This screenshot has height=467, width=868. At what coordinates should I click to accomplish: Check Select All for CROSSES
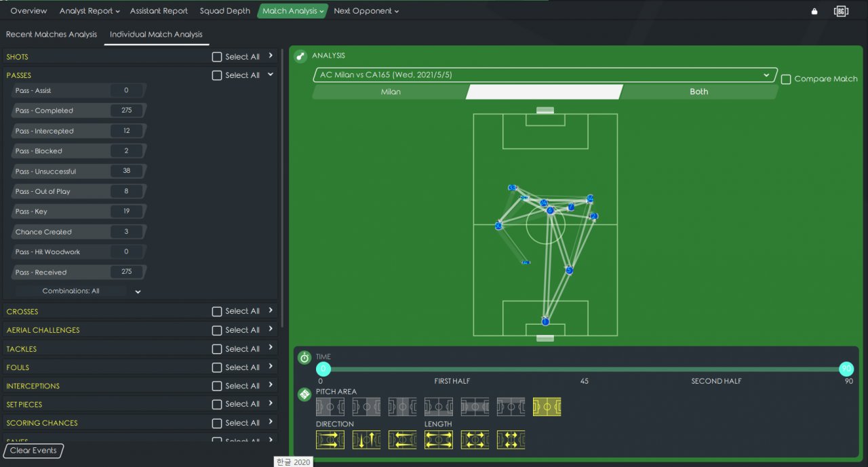[217, 312]
